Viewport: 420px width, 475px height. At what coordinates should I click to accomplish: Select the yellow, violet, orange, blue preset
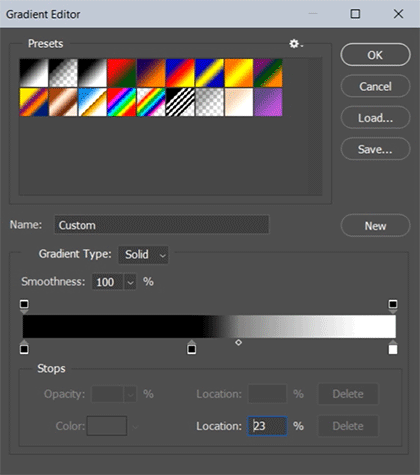coord(34,102)
